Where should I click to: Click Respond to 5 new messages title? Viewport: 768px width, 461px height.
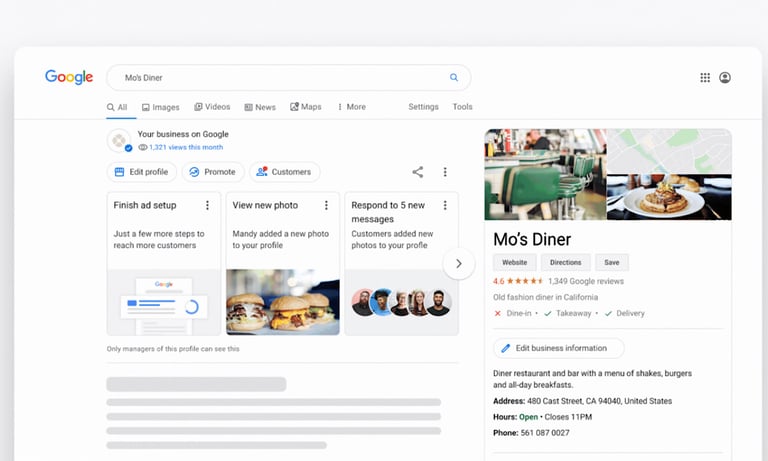tap(388, 212)
